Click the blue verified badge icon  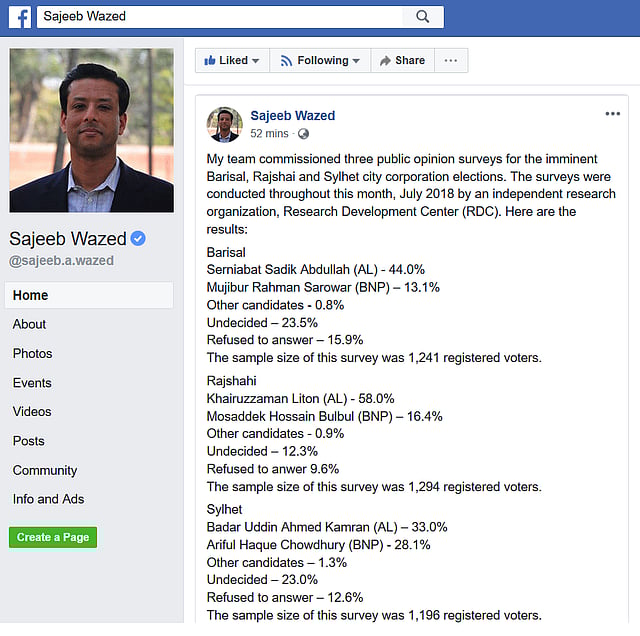(139, 238)
